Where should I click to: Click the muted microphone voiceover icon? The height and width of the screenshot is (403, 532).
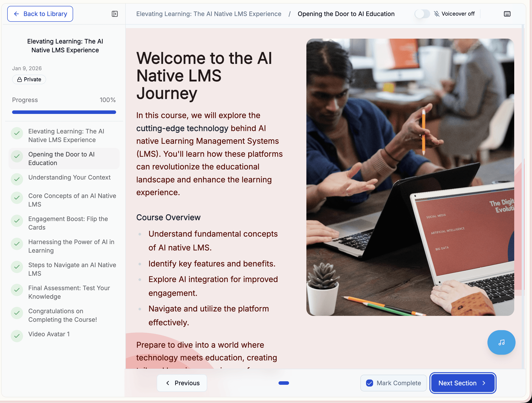[x=437, y=14]
